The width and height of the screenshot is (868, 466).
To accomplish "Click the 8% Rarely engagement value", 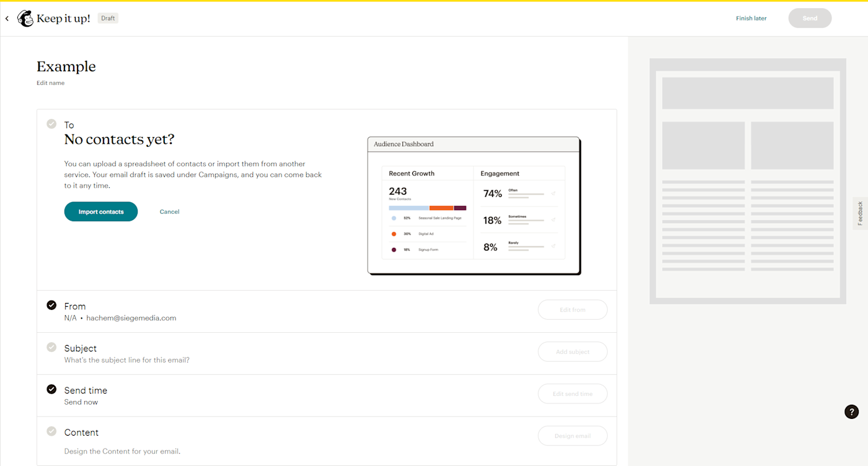I will (x=490, y=247).
